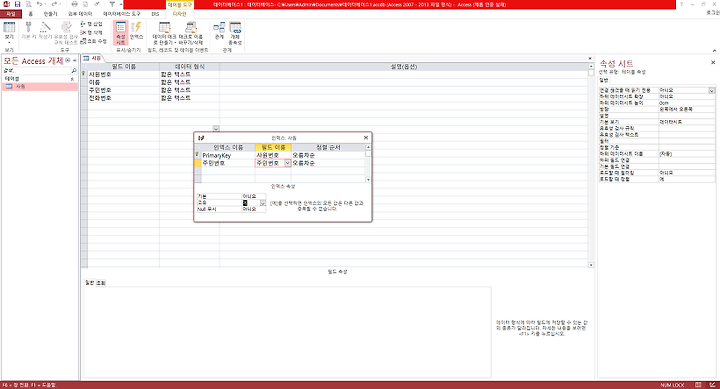Click the 사원 table document tab
Viewport: 720px width, 389px height.
pos(92,58)
